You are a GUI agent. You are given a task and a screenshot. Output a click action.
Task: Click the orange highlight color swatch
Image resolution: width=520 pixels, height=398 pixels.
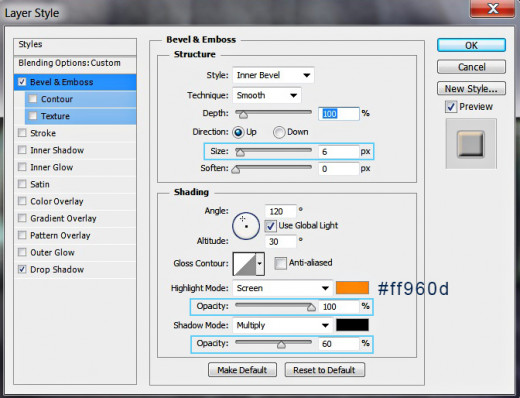[x=352, y=288]
